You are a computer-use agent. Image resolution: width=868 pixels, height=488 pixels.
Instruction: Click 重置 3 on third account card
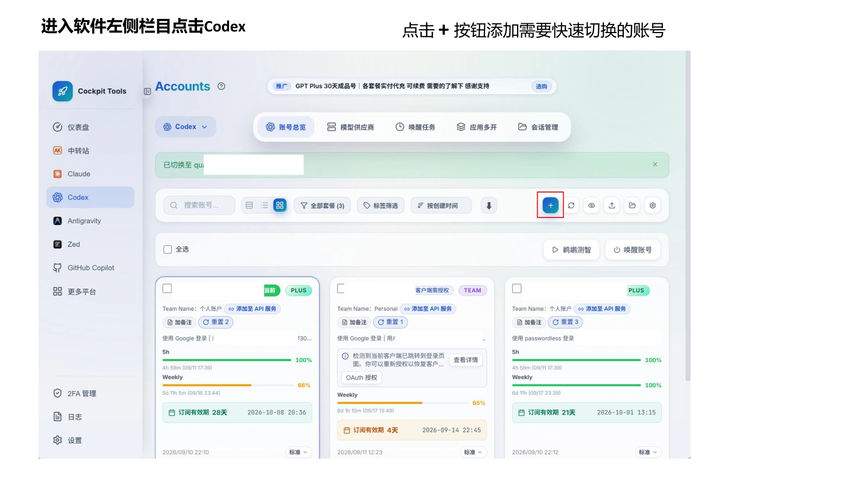point(565,322)
